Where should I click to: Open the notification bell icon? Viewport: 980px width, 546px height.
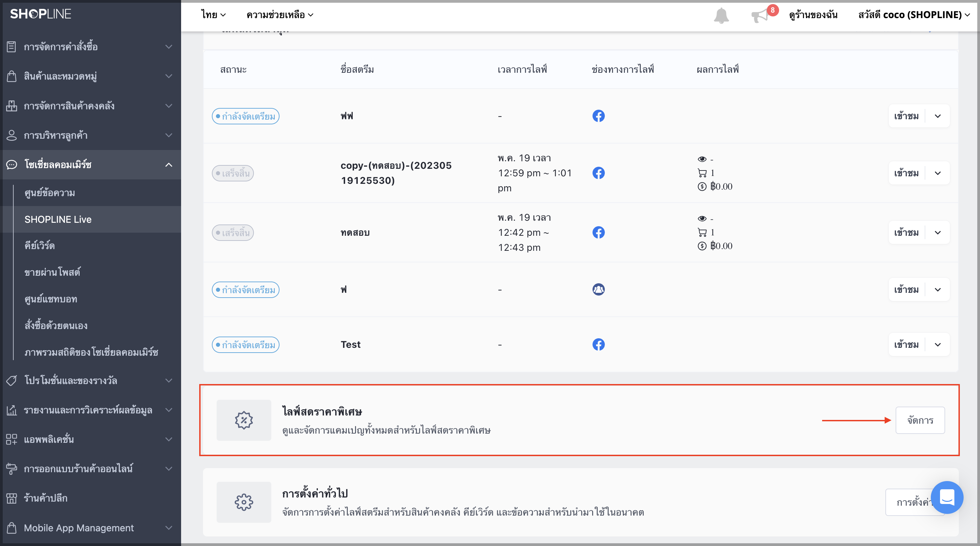coord(721,15)
